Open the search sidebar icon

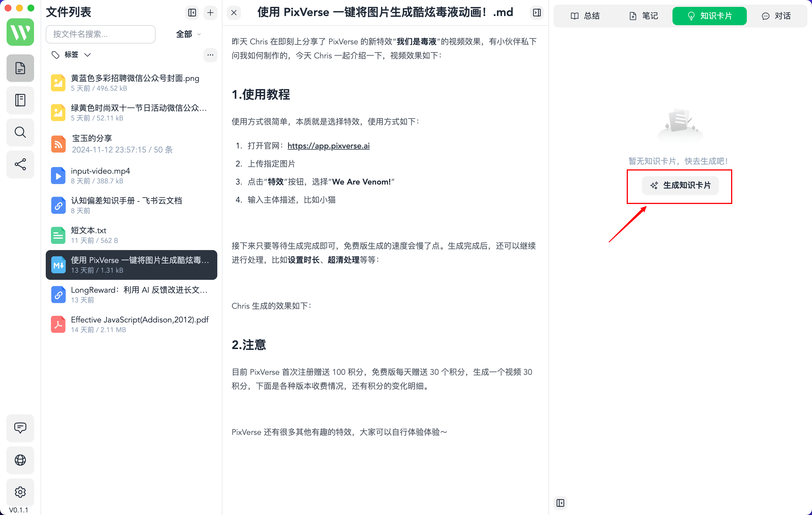coord(20,132)
